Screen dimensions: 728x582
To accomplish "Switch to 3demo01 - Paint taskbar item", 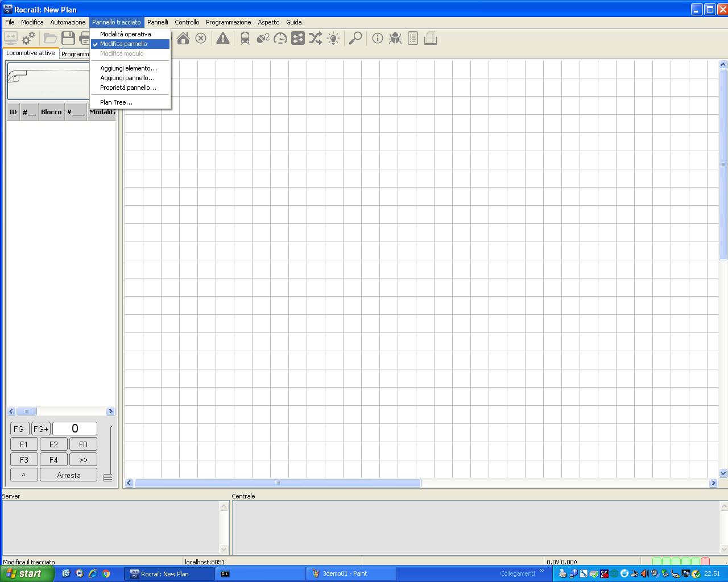I will click(x=351, y=574).
